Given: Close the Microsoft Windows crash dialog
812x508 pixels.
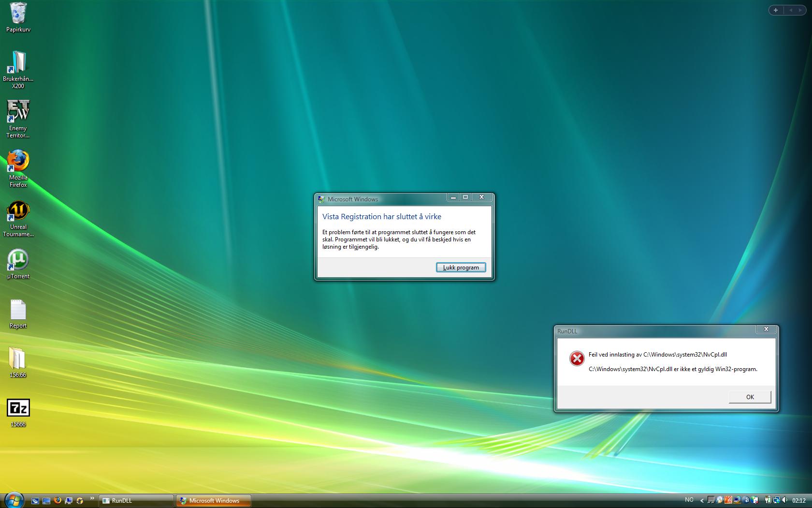Looking at the screenshot, I should 481,197.
